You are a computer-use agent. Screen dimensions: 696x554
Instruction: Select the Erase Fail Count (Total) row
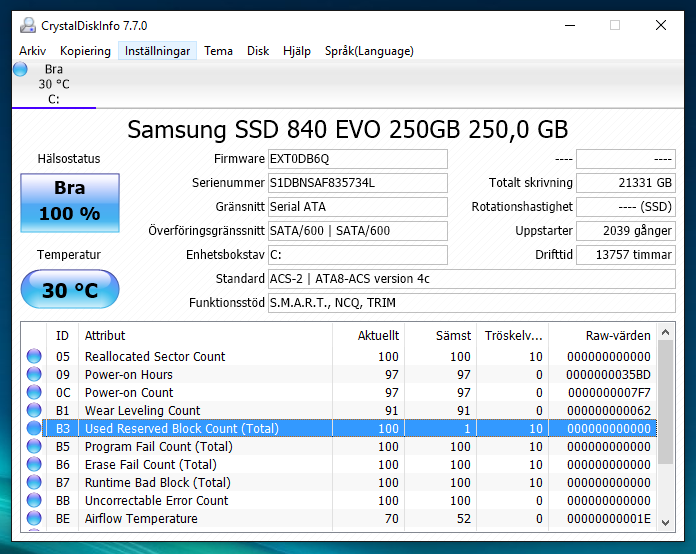point(339,464)
